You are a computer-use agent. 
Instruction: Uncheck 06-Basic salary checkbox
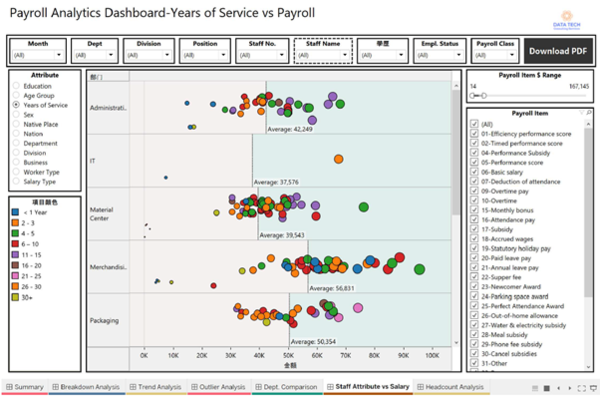(474, 172)
